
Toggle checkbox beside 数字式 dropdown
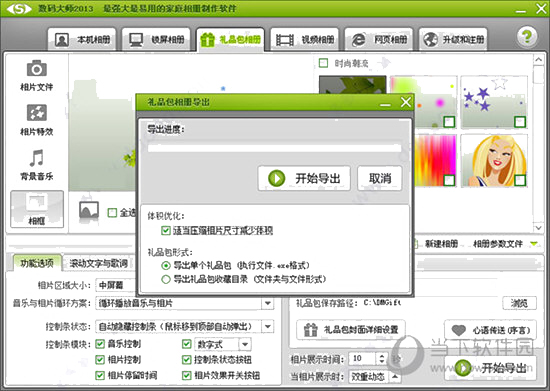[187, 344]
